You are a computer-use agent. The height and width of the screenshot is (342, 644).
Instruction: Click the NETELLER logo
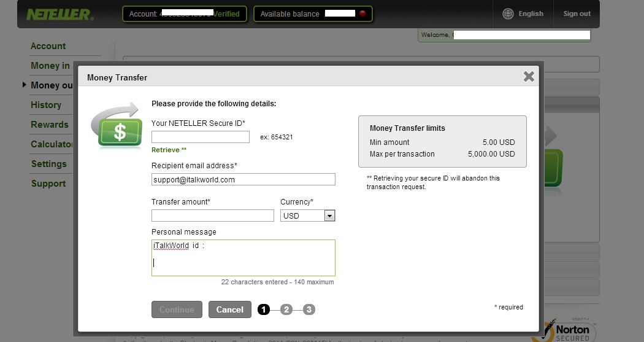pos(59,14)
